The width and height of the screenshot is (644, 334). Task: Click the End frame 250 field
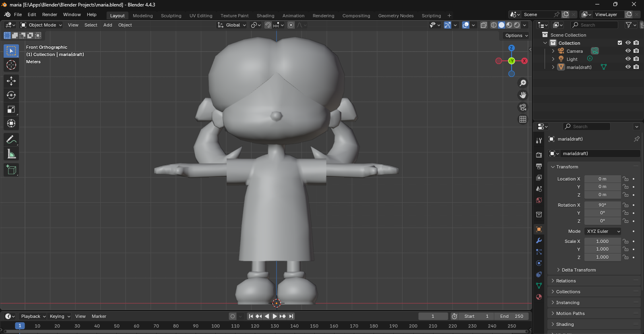[512, 316]
